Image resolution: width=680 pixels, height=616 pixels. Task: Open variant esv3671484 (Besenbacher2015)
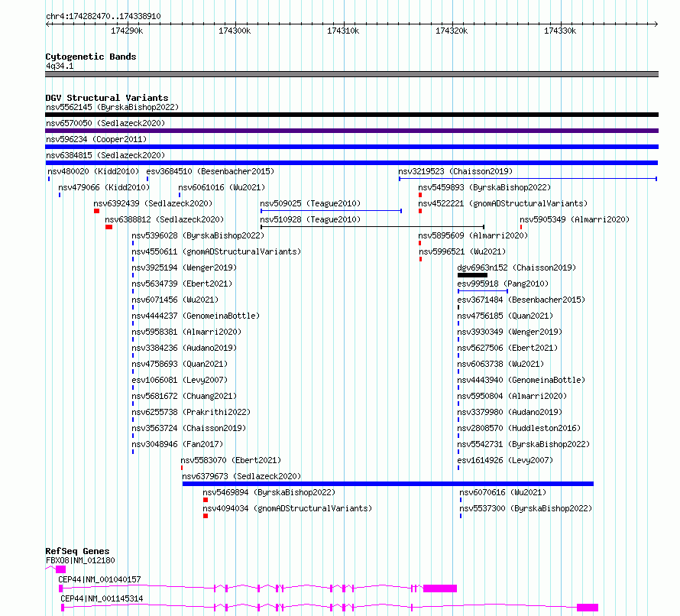tap(521, 300)
